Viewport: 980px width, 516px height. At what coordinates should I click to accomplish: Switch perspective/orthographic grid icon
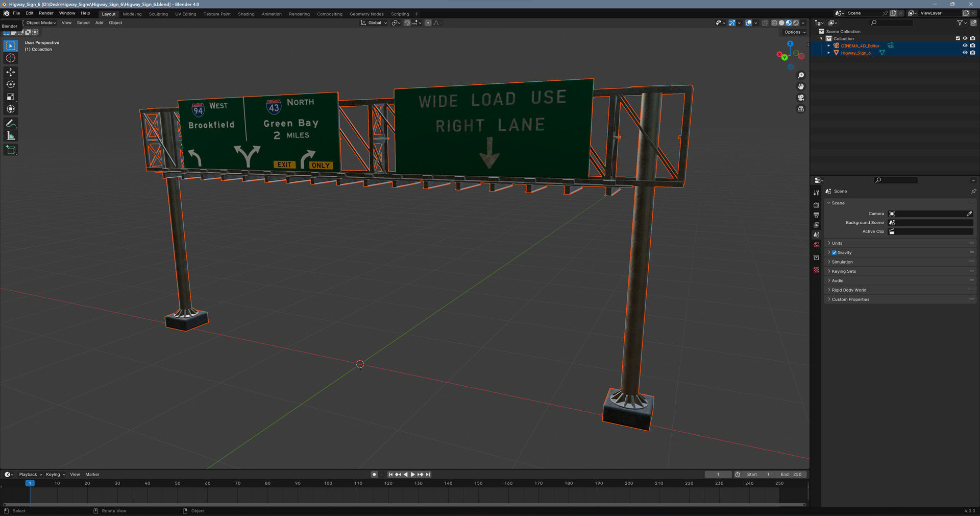point(801,109)
